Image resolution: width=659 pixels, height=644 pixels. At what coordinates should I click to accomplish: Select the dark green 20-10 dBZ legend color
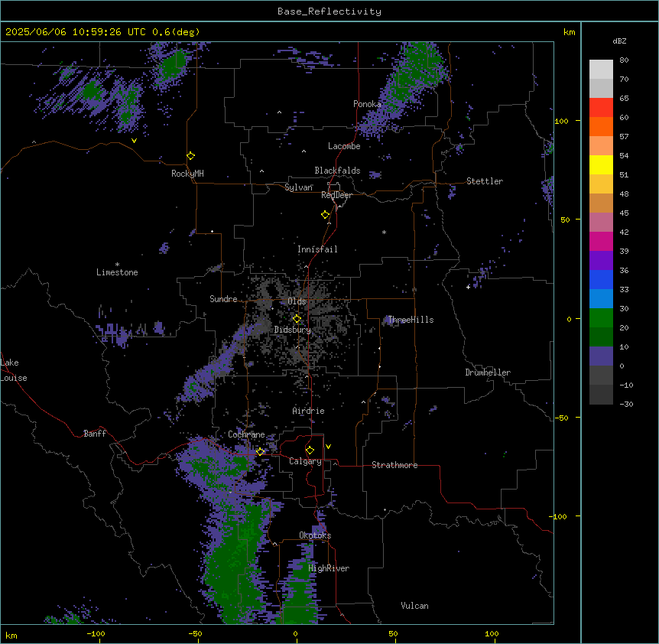tap(601, 337)
